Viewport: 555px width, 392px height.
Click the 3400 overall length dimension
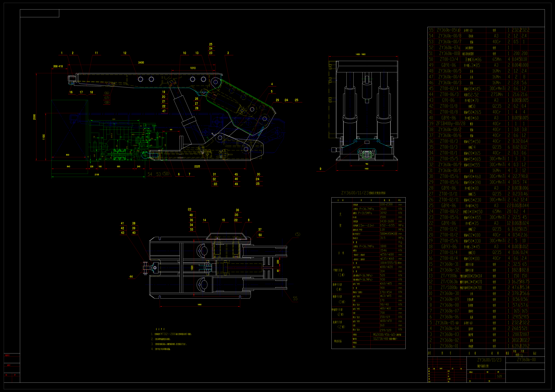pyautogui.click(x=141, y=63)
